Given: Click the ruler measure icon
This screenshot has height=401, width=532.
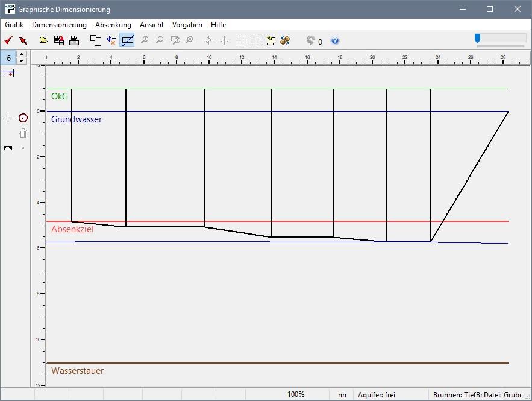Looking at the screenshot, I should (x=8, y=148).
